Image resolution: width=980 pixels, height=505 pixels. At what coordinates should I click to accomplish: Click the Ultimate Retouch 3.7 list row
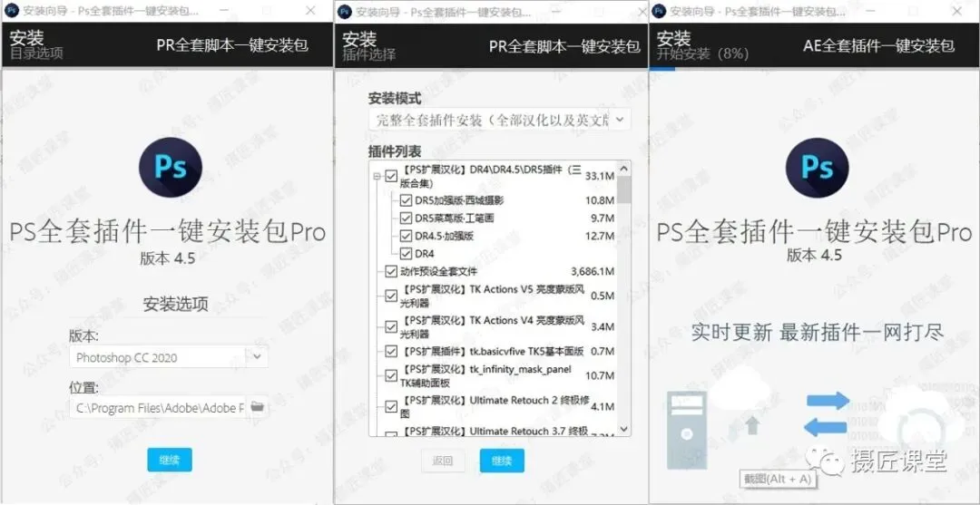(x=494, y=432)
